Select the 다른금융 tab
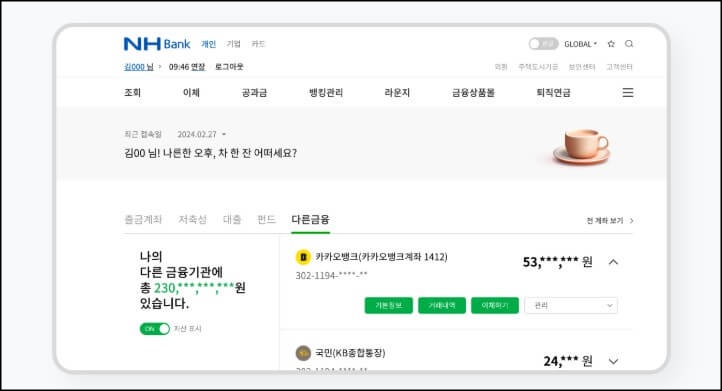This screenshot has width=722, height=391. pyautogui.click(x=310, y=219)
